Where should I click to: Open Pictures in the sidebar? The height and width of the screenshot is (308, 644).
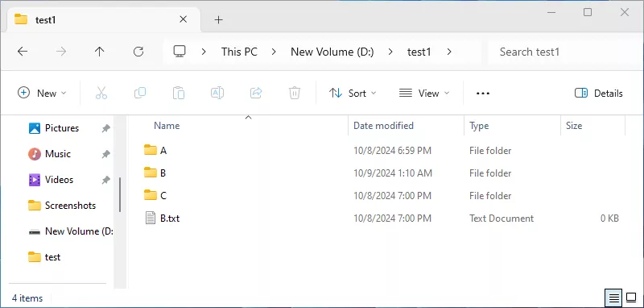(62, 128)
